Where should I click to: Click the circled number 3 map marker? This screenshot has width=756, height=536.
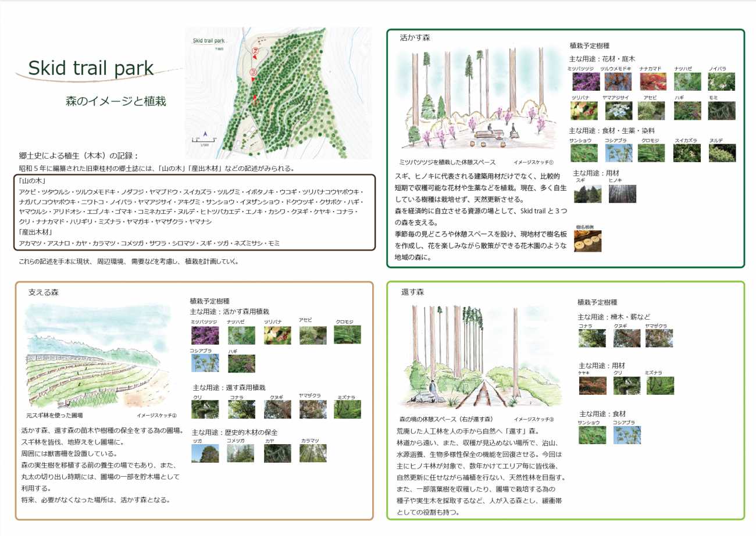tap(252, 73)
